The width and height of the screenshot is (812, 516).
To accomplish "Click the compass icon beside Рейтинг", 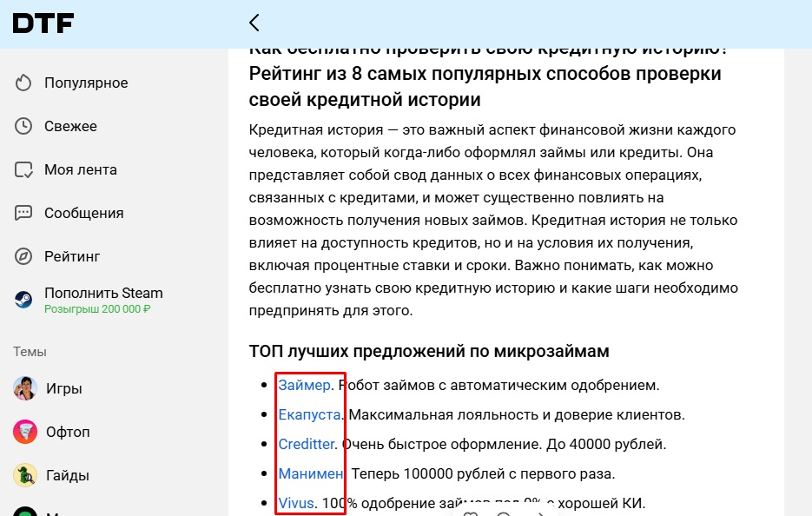I will coord(23,256).
